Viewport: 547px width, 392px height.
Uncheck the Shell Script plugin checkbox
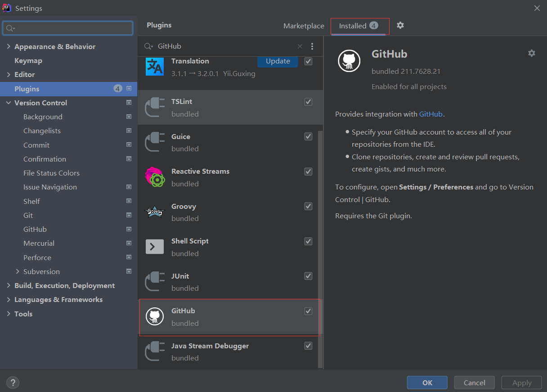click(308, 241)
